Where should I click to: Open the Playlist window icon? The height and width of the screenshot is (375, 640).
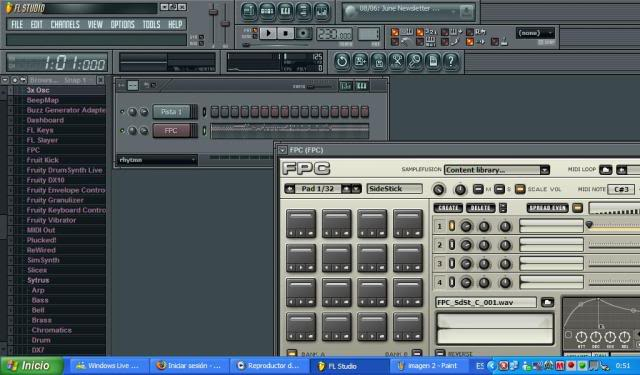point(249,11)
